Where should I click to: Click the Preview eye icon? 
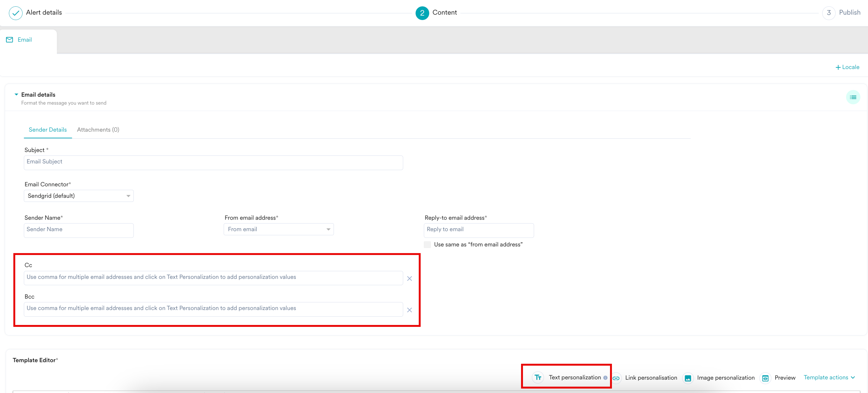tap(765, 378)
